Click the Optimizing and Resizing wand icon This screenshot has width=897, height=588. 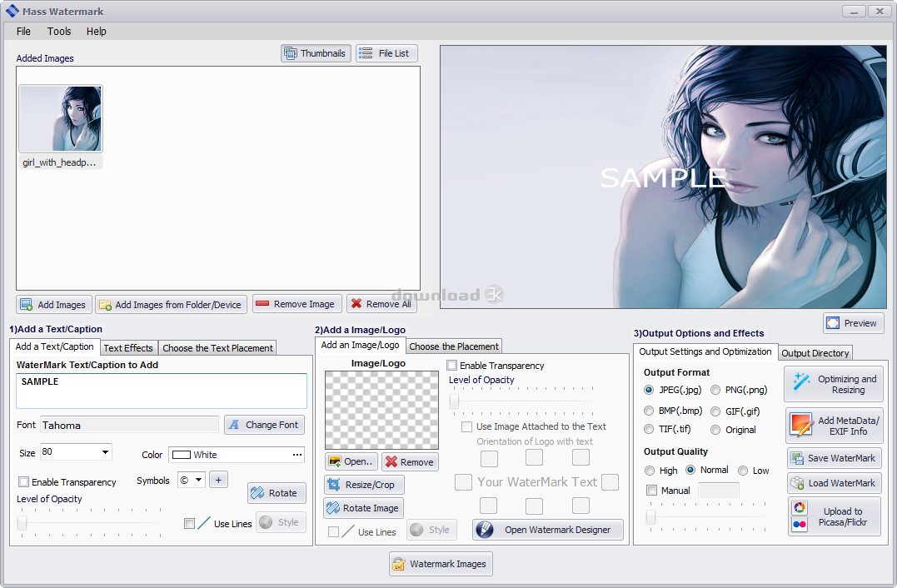tap(801, 383)
